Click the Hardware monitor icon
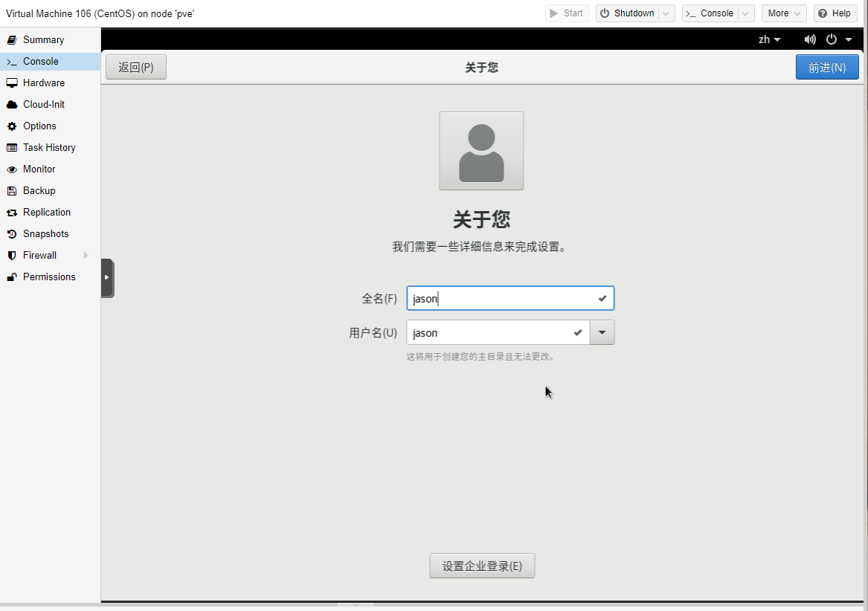The height and width of the screenshot is (611, 868). click(x=12, y=83)
